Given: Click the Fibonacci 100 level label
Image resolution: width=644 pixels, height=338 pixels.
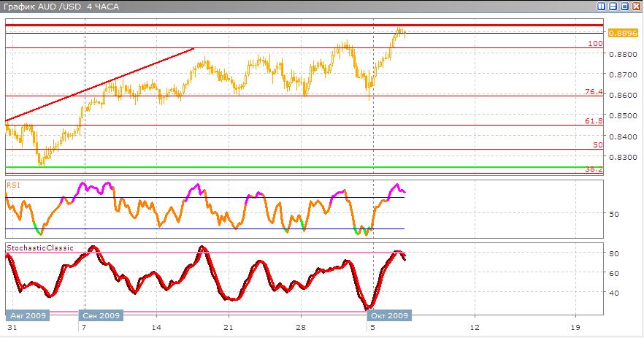Looking at the screenshot, I should (x=597, y=44).
